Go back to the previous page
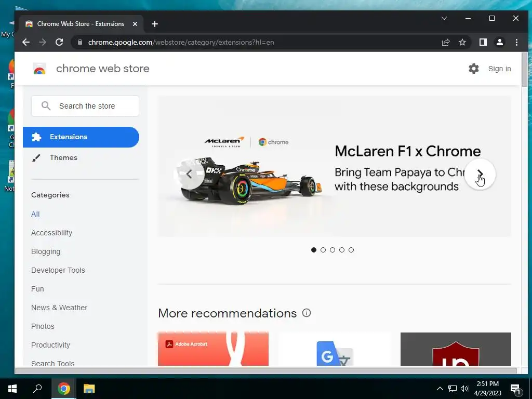532x399 pixels. 26,43
